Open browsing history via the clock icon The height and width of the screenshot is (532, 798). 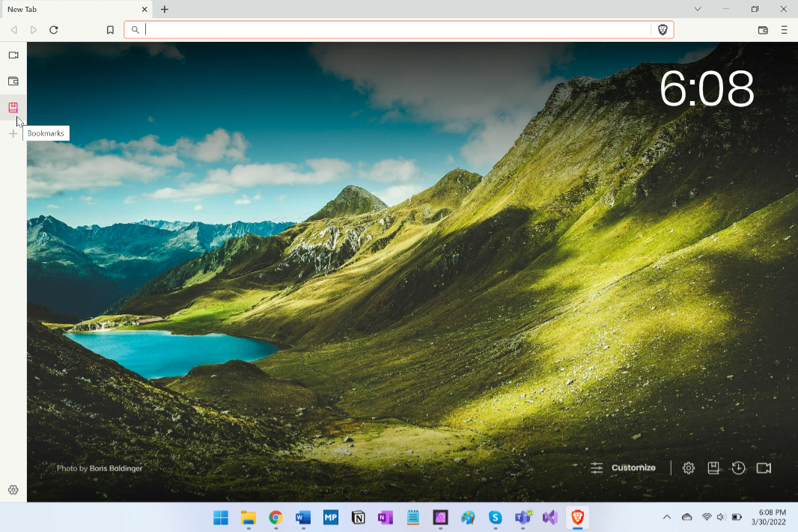(738, 468)
